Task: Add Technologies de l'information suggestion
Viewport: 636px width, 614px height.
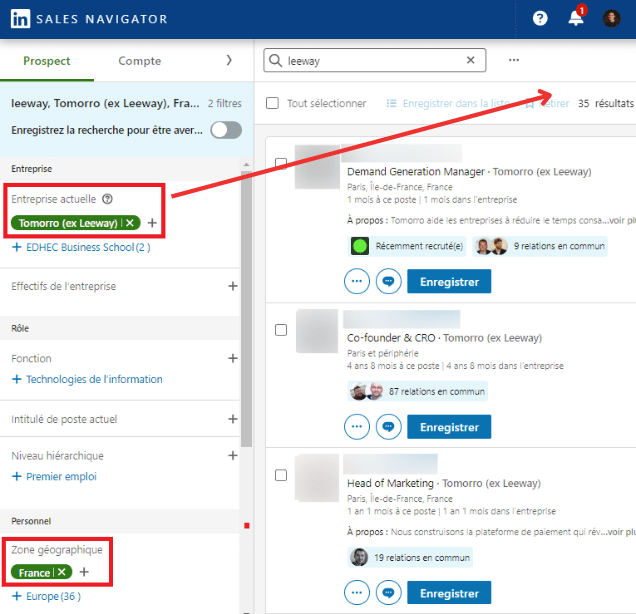Action: coord(87,379)
